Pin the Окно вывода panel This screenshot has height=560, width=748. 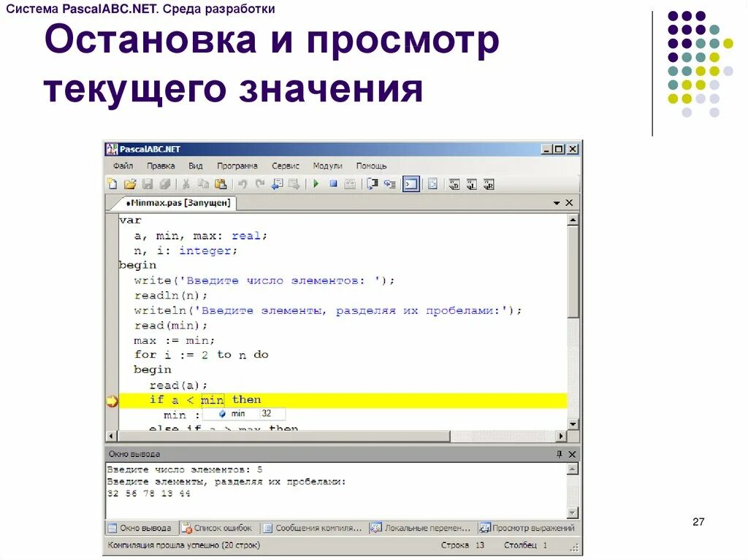559,454
